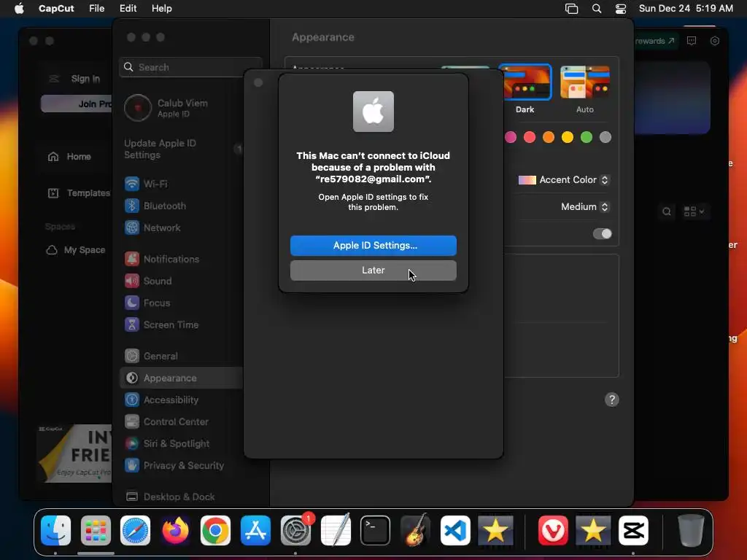This screenshot has height=560, width=747.
Task: Click the Apple ID Settings… button
Action: click(373, 245)
